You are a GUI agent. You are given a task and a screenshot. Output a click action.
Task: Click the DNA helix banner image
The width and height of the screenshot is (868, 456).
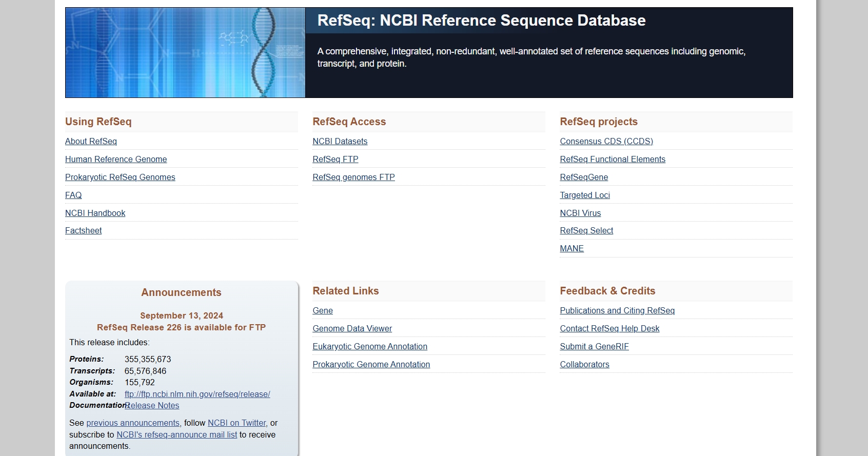185,52
